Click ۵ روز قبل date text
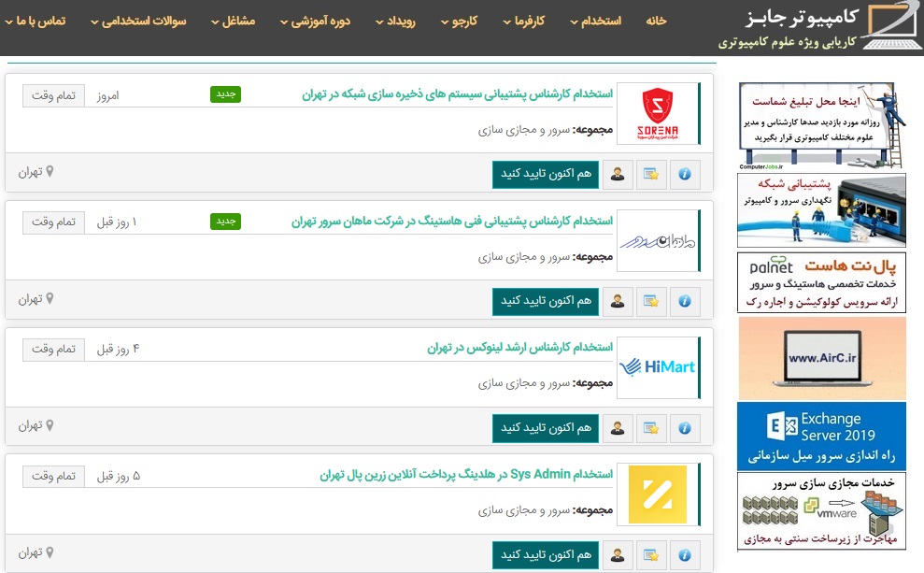Viewport: 924px width, 573px height. tap(118, 477)
